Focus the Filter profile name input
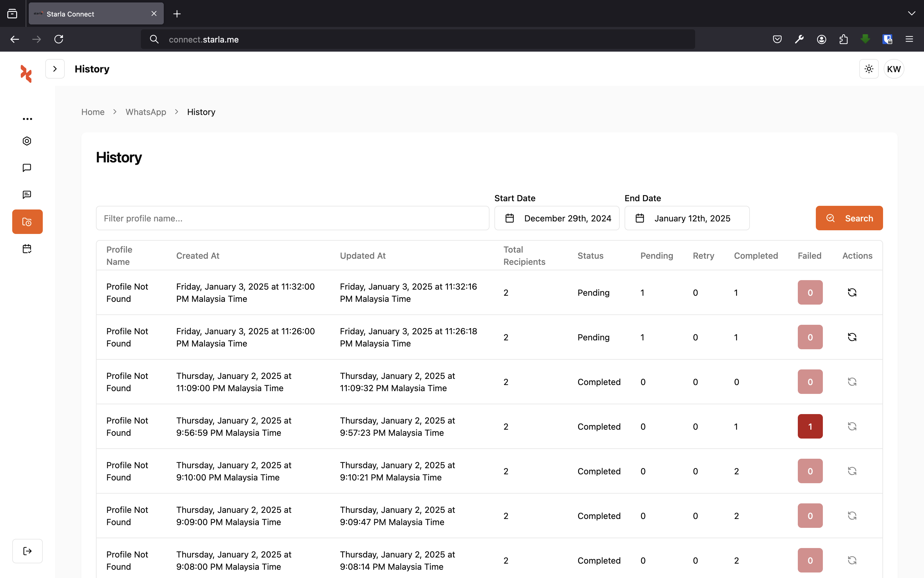The image size is (924, 578). (292, 218)
